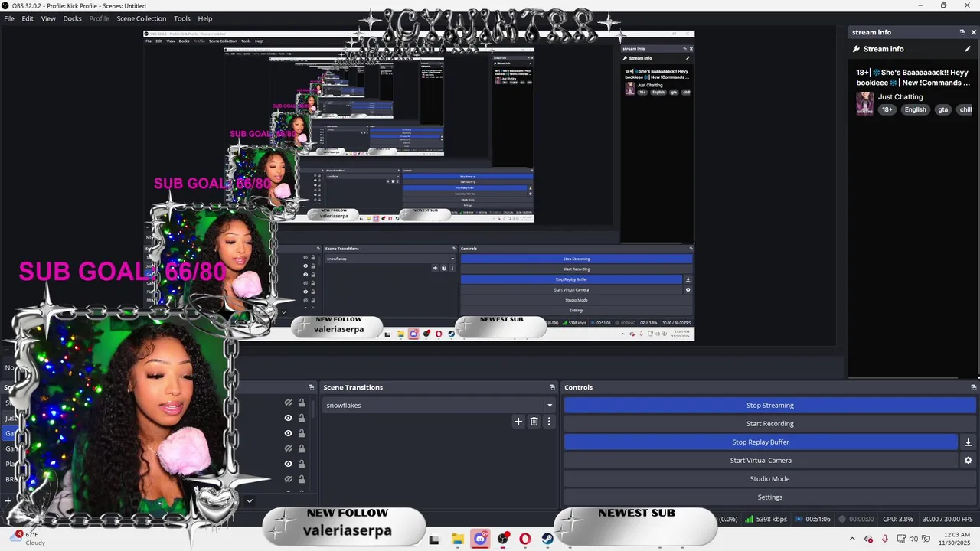Remove the transition using the trash icon
Screen dimensions: 980x551
[534, 422]
